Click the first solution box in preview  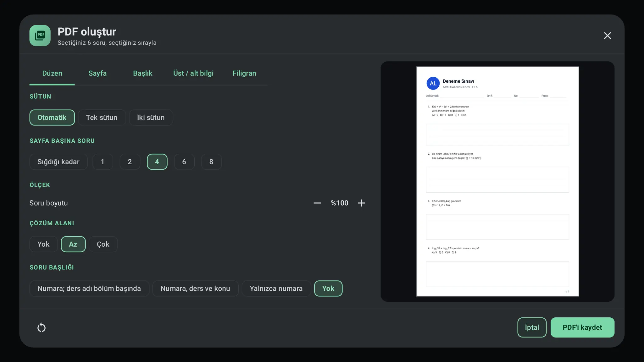(497, 134)
